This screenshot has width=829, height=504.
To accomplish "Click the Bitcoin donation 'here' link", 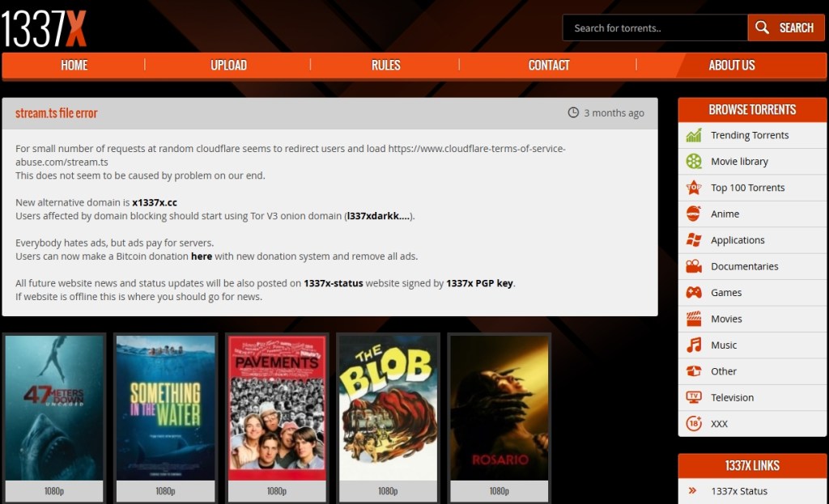I will [x=201, y=257].
